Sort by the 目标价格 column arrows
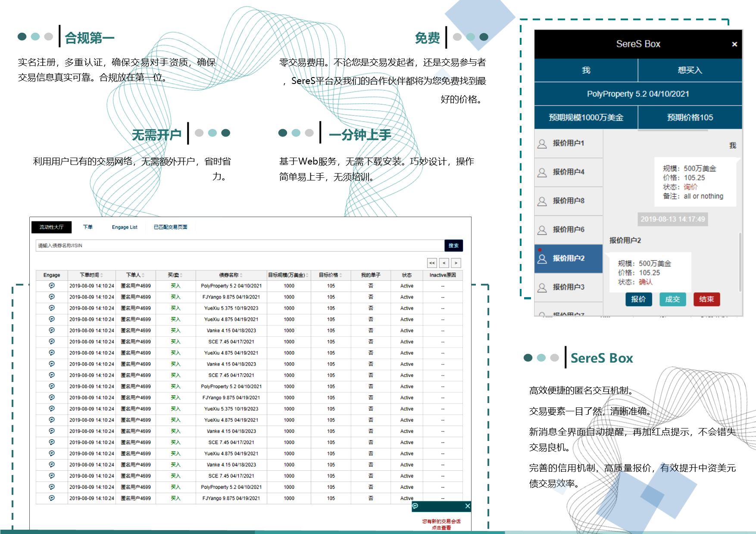This screenshot has width=756, height=534. tap(341, 275)
